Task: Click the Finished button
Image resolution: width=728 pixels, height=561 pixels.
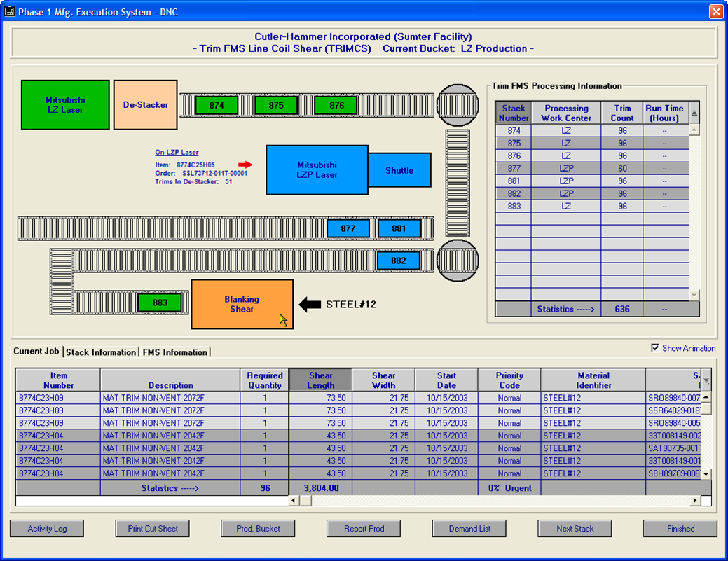Action: [680, 529]
